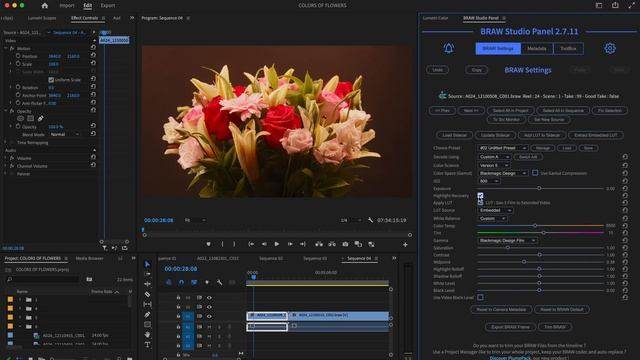Open Program monitor settings wrench
This screenshot has width=640, height=360.
click(370, 220)
